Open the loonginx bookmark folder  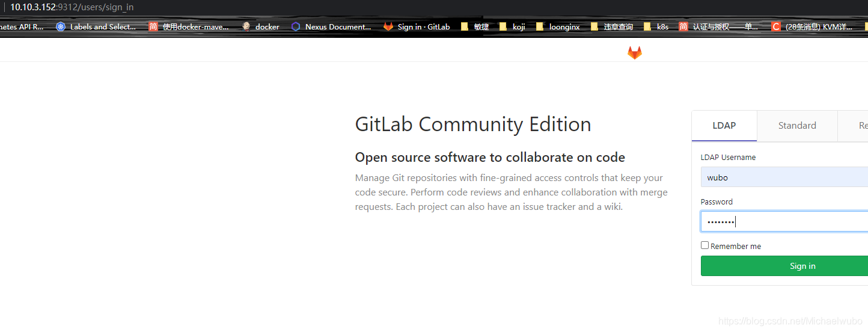click(558, 26)
